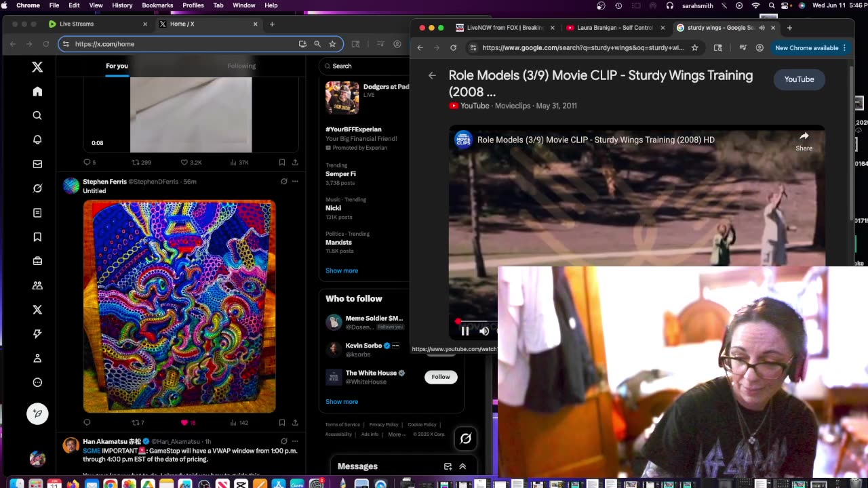Reply to the Stephen Ferris post
The image size is (868, 488).
click(87, 422)
